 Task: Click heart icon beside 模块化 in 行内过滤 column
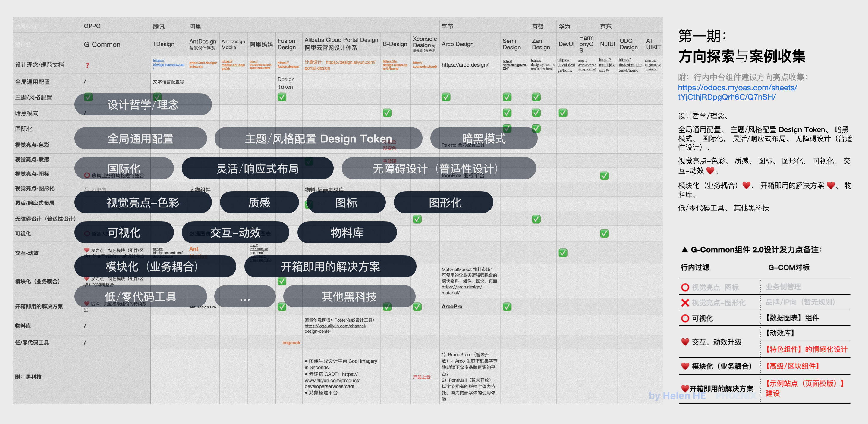pos(685,366)
